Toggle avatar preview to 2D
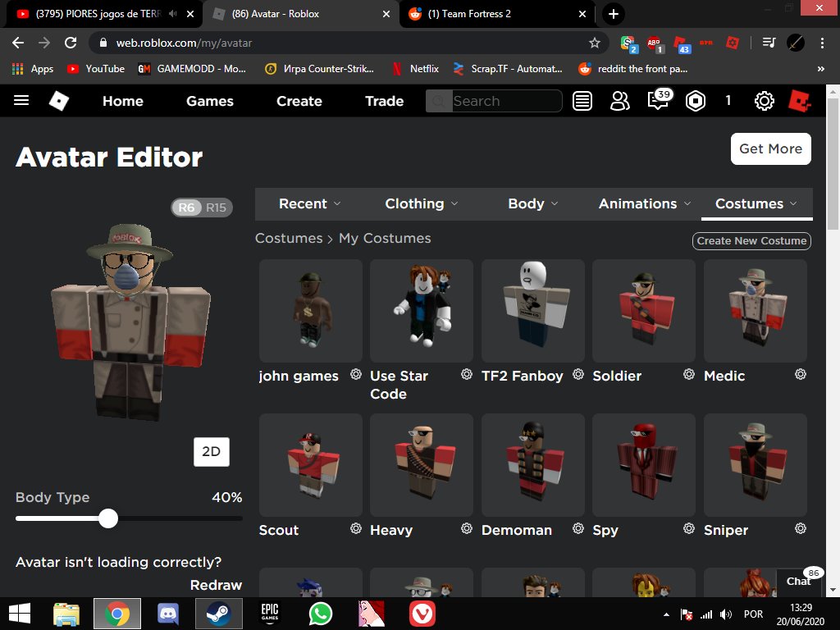This screenshot has width=840, height=630. (211, 452)
